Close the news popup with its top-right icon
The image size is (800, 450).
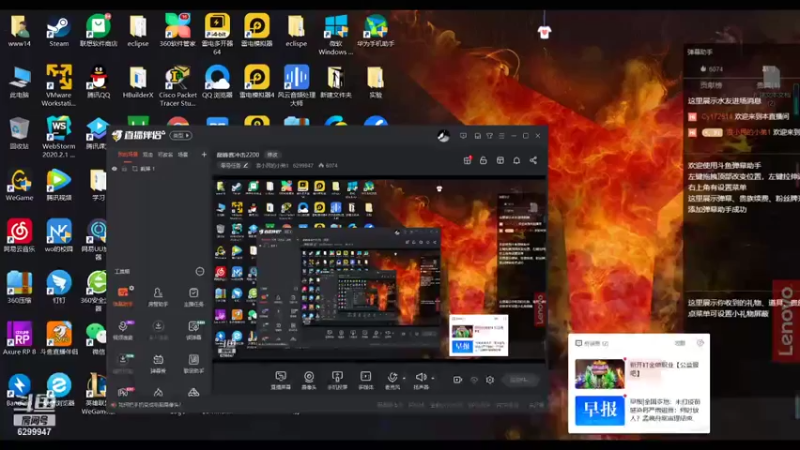pyautogui.click(x=700, y=343)
